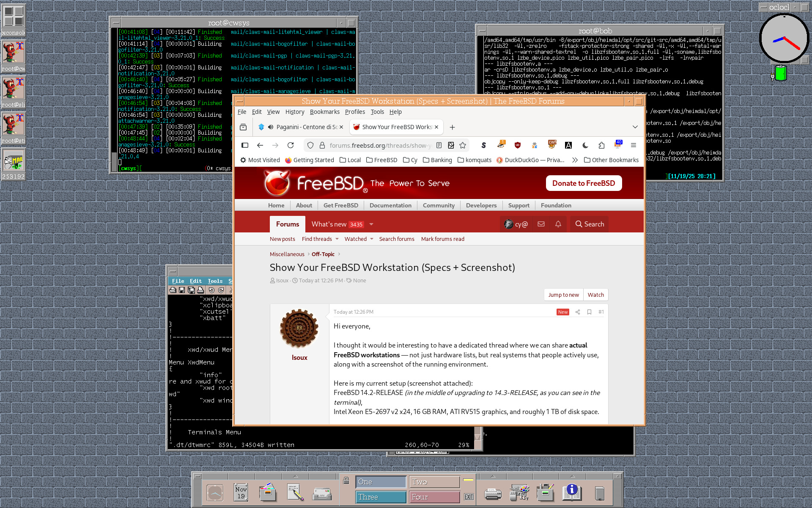
Task: Click the Firefox reload page icon
Action: coord(291,145)
